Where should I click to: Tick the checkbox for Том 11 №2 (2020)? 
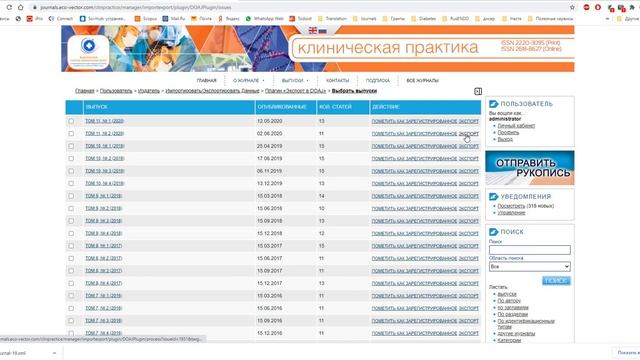[x=71, y=133]
